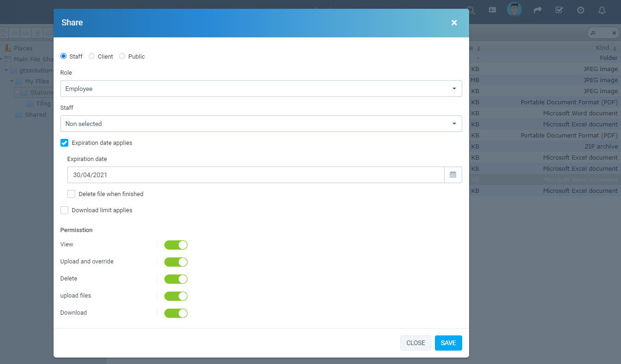
Task: Open the tasks checkmark icon in top bar
Action: 559,10
